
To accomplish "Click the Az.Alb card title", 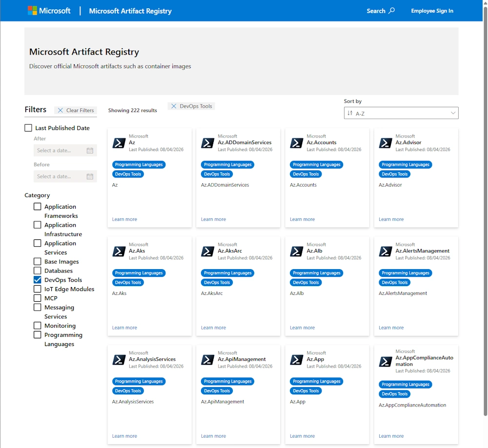I will tap(314, 251).
